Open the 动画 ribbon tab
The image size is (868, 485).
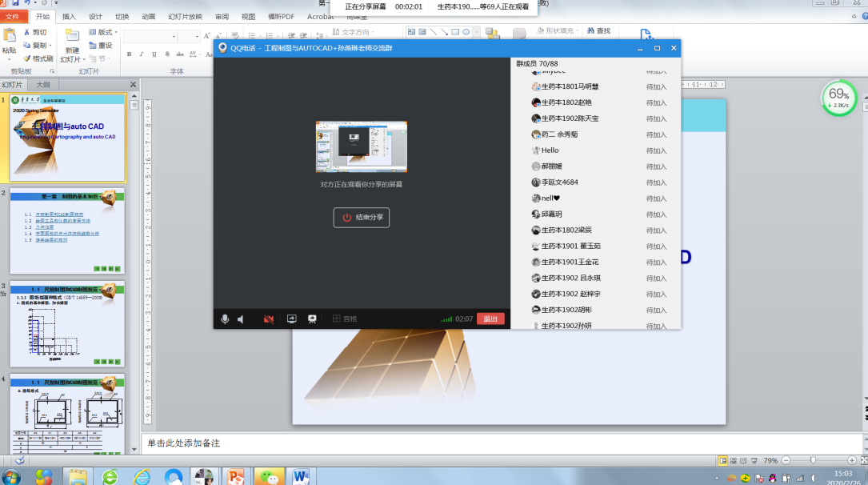pos(149,17)
